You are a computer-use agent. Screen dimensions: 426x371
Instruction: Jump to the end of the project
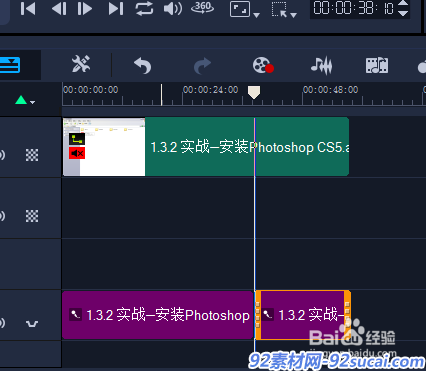[x=116, y=9]
